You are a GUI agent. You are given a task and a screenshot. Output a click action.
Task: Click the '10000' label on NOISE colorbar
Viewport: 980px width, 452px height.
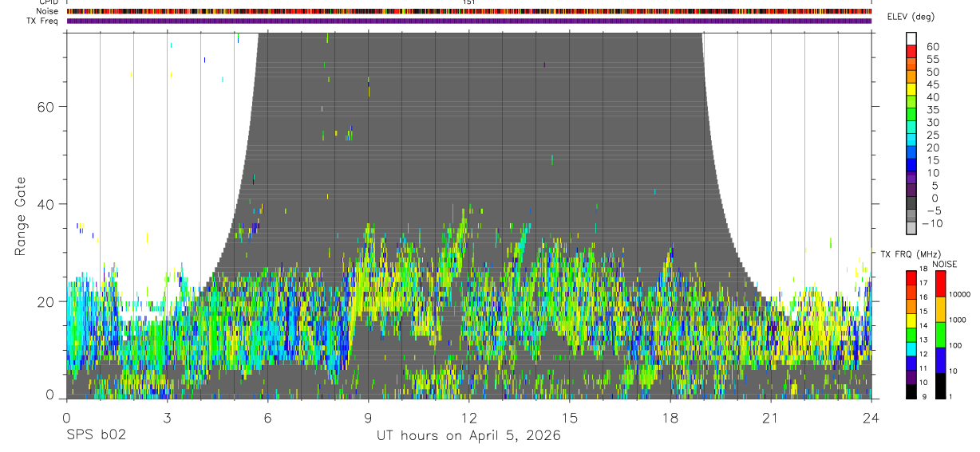pyautogui.click(x=960, y=294)
